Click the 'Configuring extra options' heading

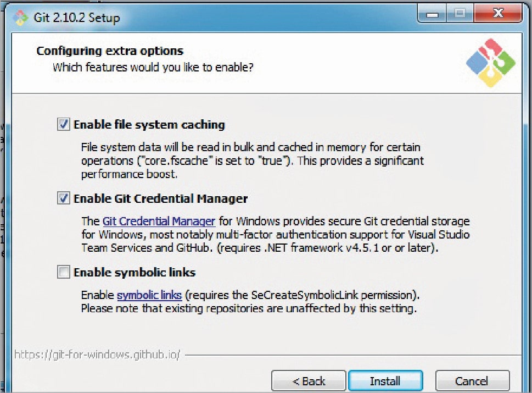coord(110,51)
